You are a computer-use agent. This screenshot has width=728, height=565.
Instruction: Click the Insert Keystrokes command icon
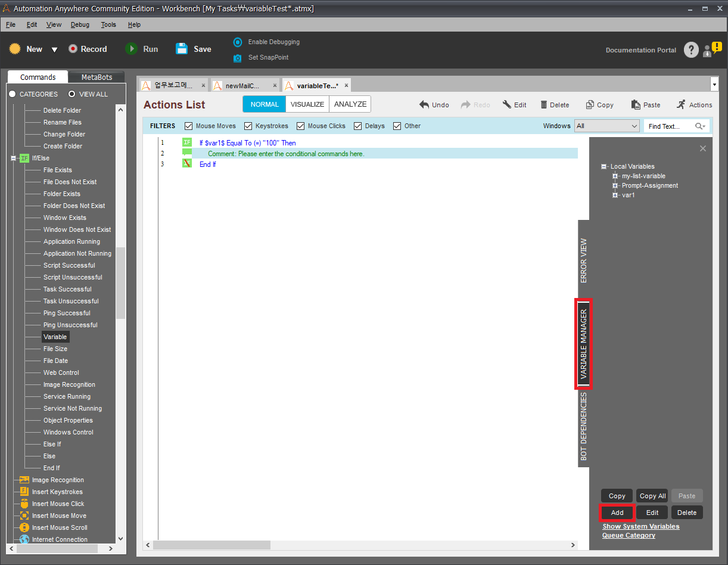[x=24, y=492]
